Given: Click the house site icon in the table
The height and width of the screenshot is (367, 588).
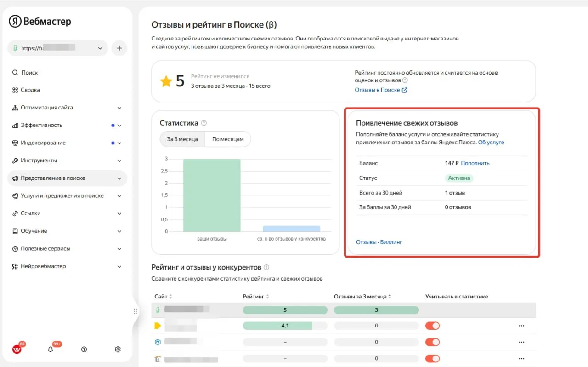Looking at the screenshot, I should click(157, 358).
